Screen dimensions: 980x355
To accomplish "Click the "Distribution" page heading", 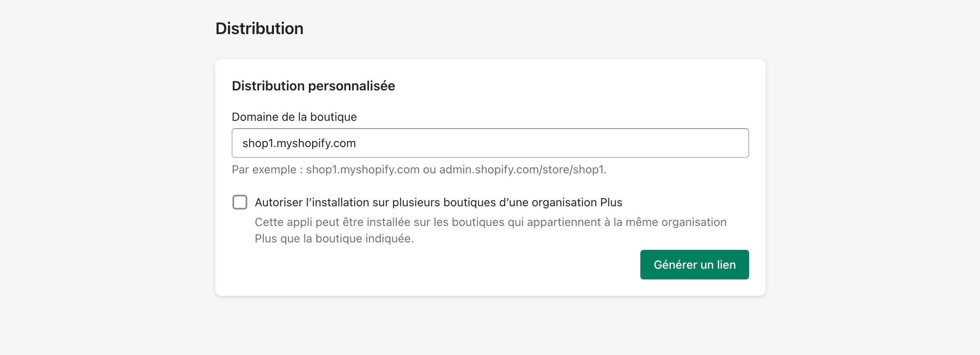I will pyautogui.click(x=259, y=29).
